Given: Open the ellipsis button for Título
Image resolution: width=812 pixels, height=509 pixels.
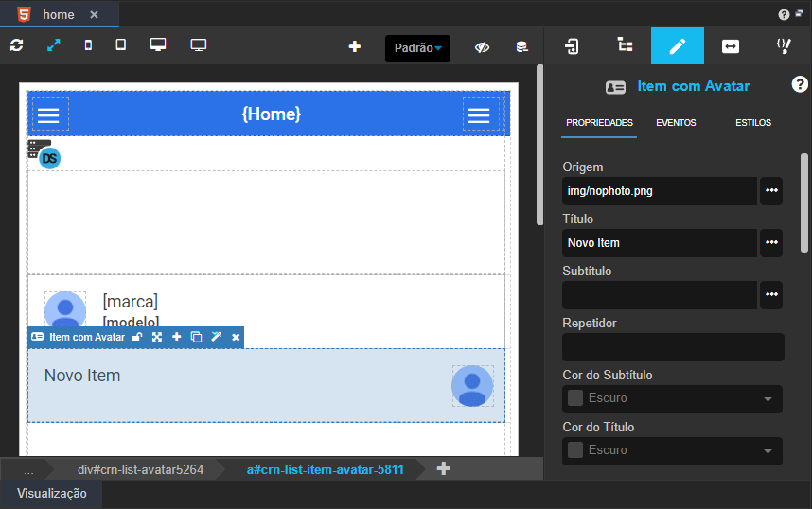Looking at the screenshot, I should tap(771, 243).
